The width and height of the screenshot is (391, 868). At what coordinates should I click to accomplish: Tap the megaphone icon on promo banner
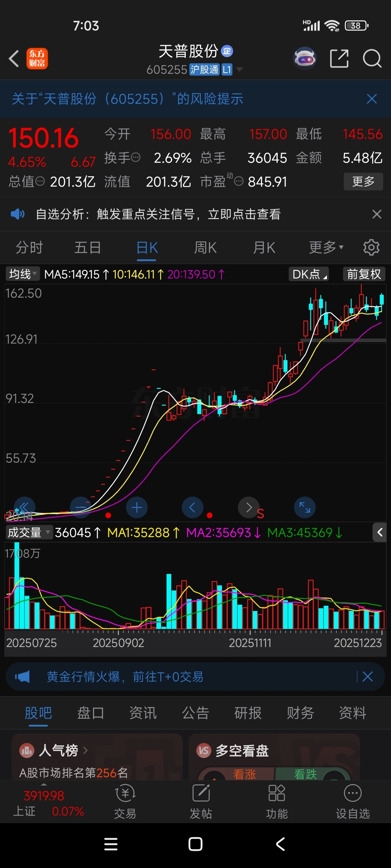coord(22,677)
